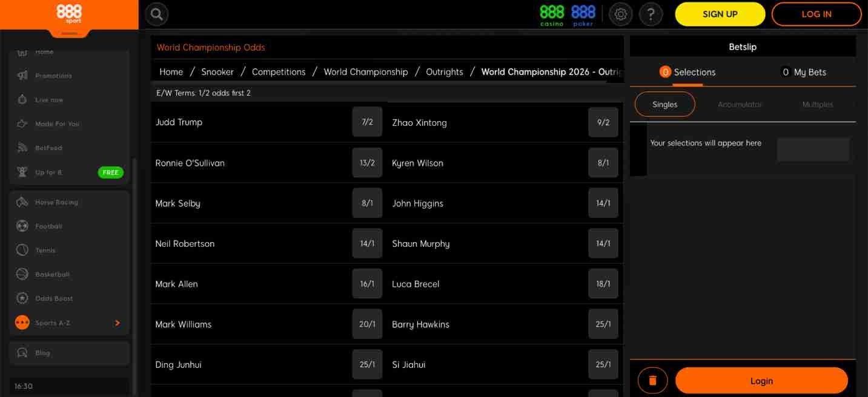Click the betslip stake input box
Screen dimensions: 868x397
(813, 149)
